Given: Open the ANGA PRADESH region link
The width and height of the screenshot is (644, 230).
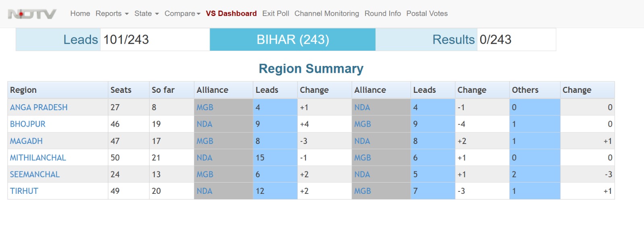Looking at the screenshot, I should click(39, 107).
